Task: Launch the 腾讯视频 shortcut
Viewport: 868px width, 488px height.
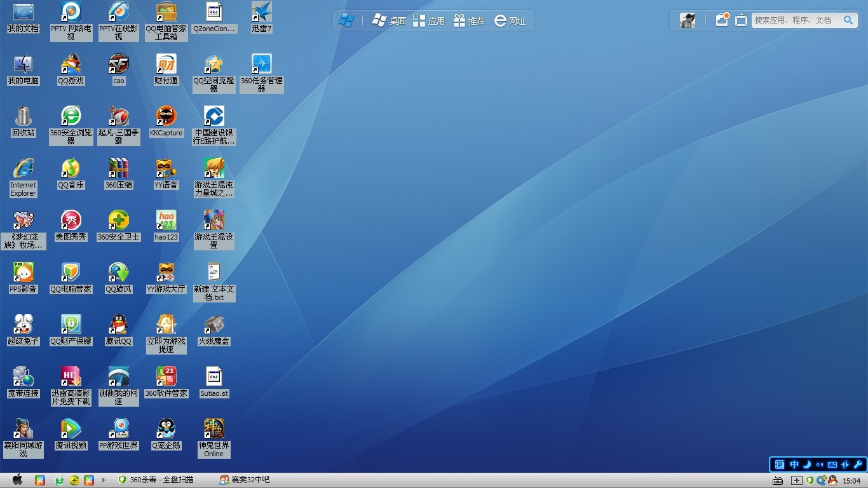Action: click(71, 435)
